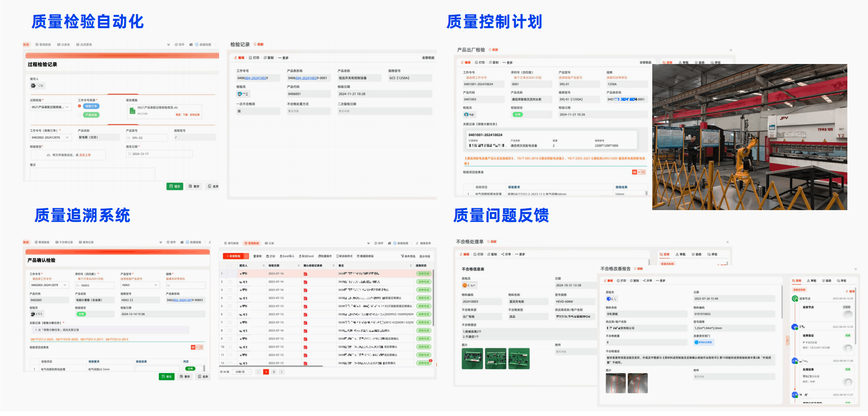Viewport: 868px width, 416px height.
Task: Tick the checkbox of table row 9
Action: (230, 339)
